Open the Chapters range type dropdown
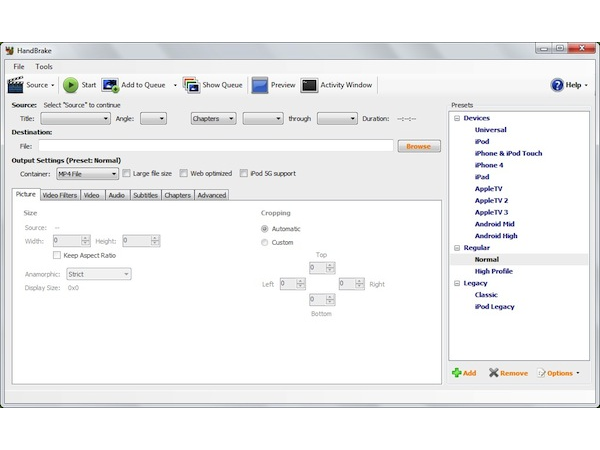600x450 pixels. [214, 119]
